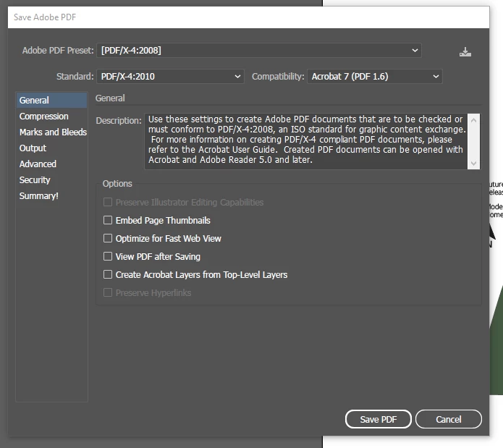This screenshot has height=448, width=503.
Task: Click inside the Description text box
Action: tap(306, 141)
